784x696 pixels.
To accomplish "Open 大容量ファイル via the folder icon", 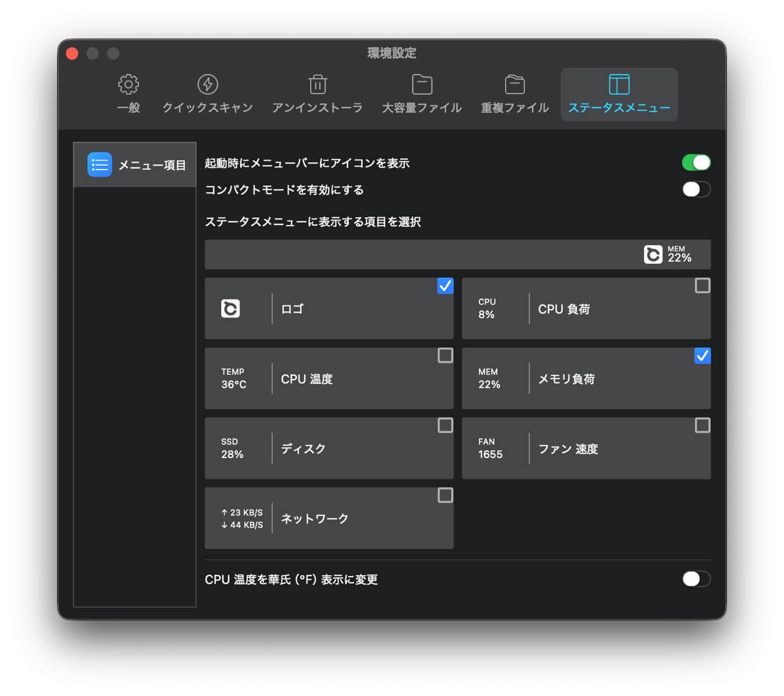I will tap(422, 83).
